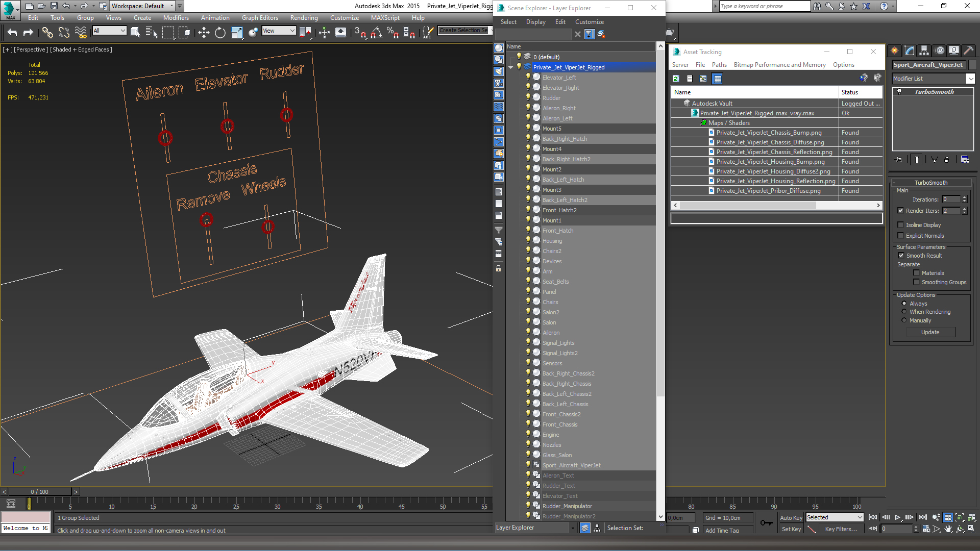Screen dimensions: 980x551
Task: Toggle TurboSmooth modifier light bulb in stack
Action: pos(899,92)
